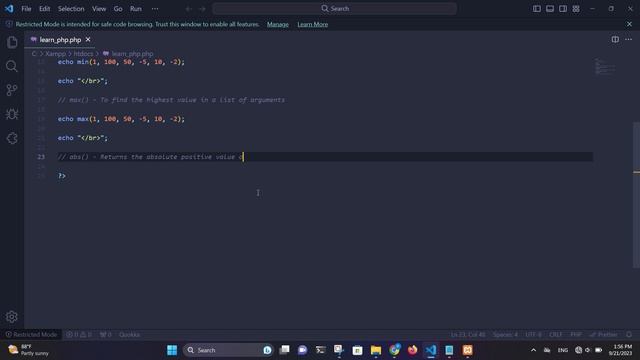Click the code minimap preview
640x360 pixels.
click(x=605, y=67)
